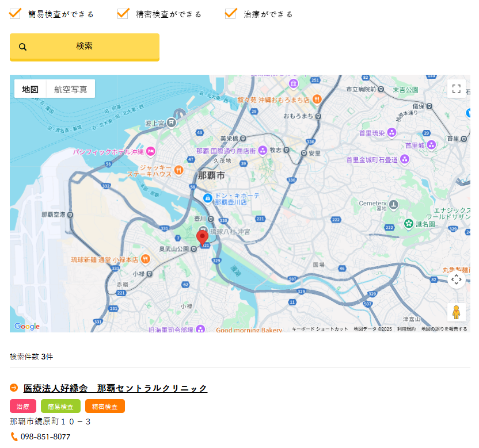Click the 津嘉山 map label
Image resolution: width=479 pixels, height=448 pixels.
(x=412, y=319)
